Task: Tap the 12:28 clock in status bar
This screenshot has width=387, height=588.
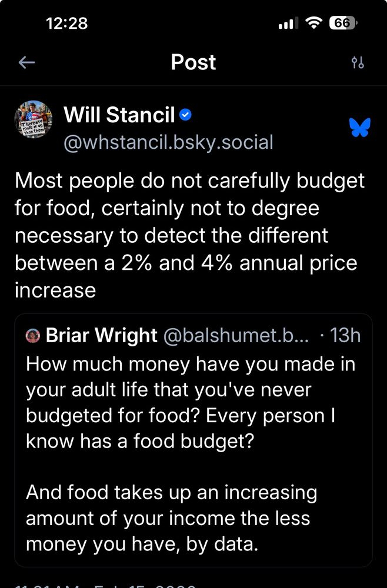Action: pos(66,24)
